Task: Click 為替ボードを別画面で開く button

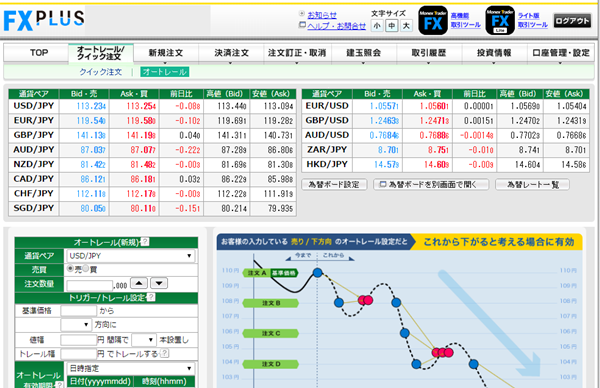Action: pyautogui.click(x=431, y=184)
